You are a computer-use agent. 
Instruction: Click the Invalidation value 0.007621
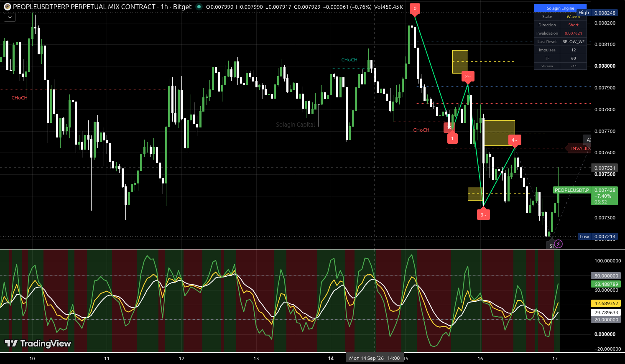pos(573,33)
